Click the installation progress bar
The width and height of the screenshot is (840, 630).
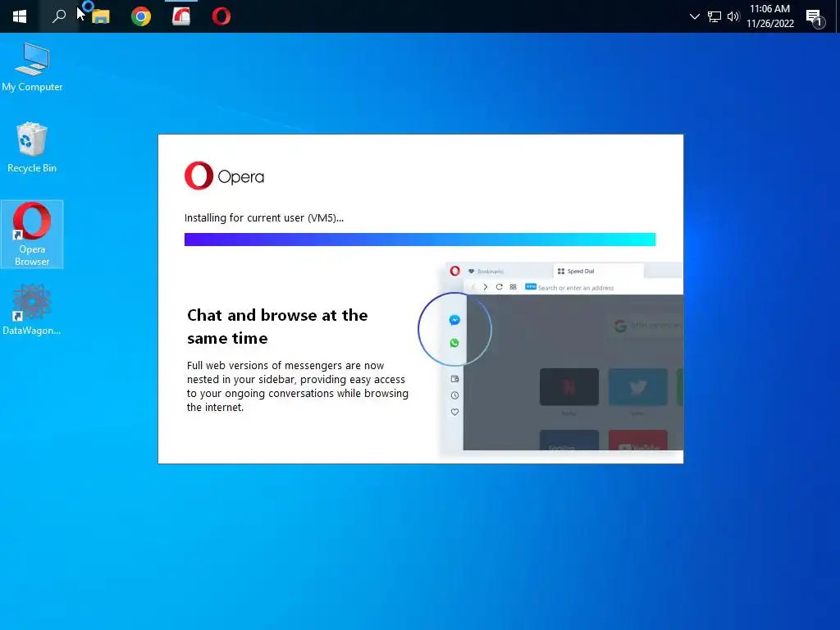pos(419,240)
